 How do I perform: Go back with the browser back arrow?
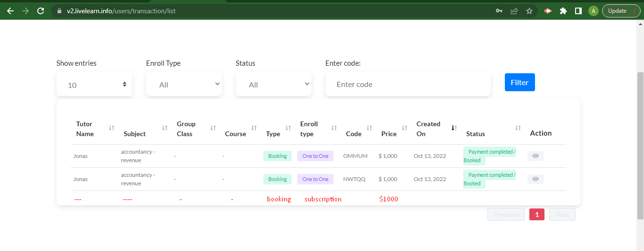[x=10, y=11]
